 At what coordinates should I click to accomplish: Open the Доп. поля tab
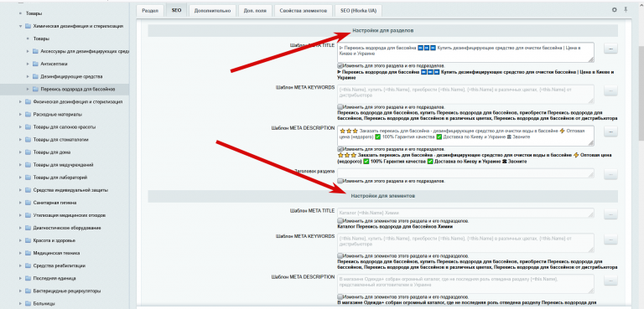pos(255,11)
